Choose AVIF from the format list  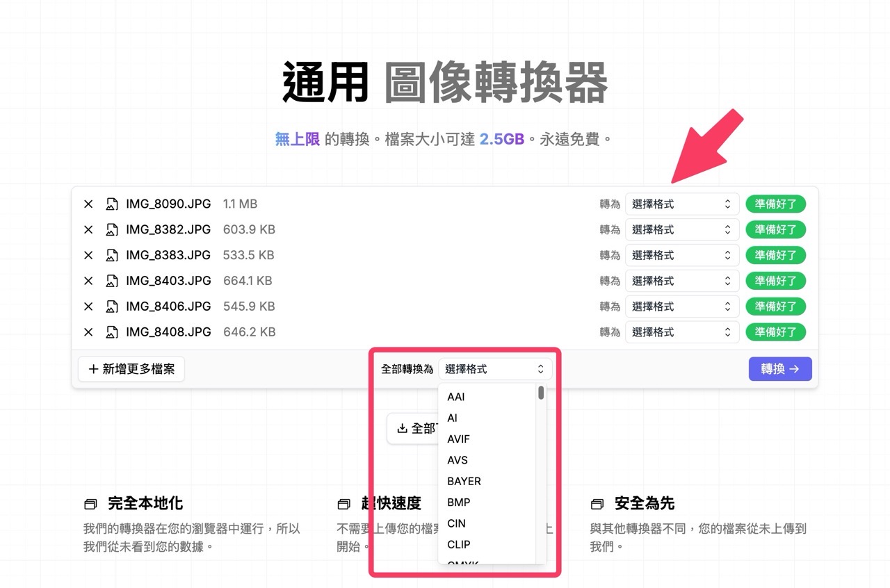pyautogui.click(x=487, y=439)
